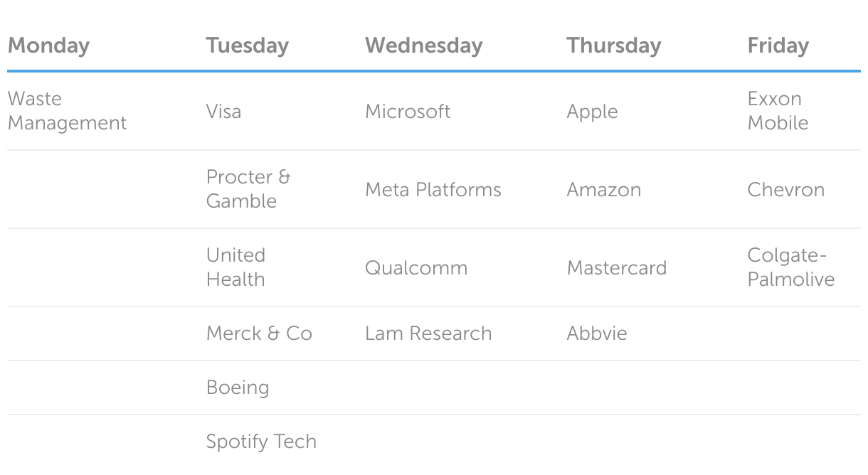
Task: Select the Boeing entry
Action: 238,388
